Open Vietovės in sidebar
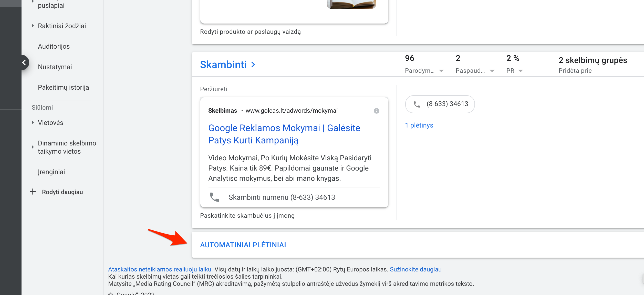The width and height of the screenshot is (644, 295). tap(50, 123)
